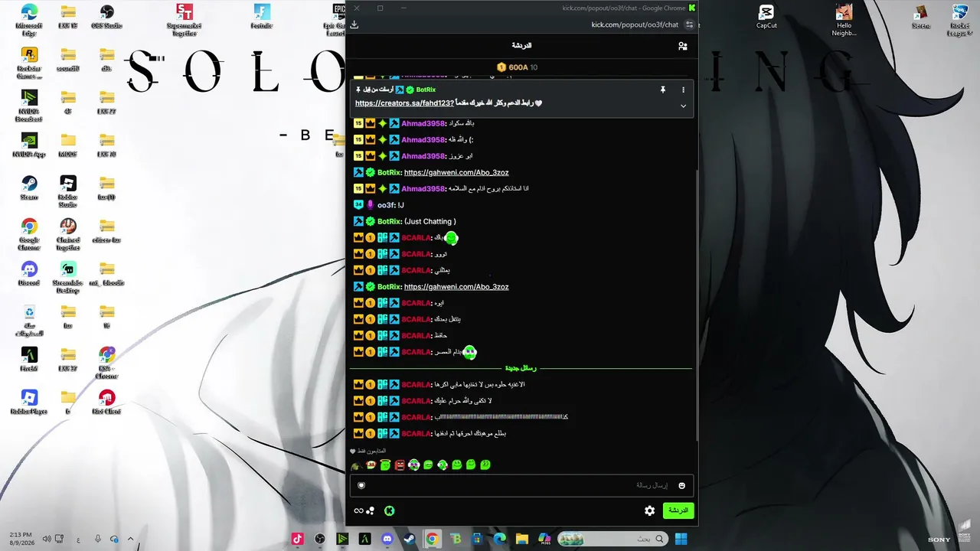Open Roblox Studio desktop icon
Image resolution: width=980 pixels, height=551 pixels.
(x=68, y=191)
